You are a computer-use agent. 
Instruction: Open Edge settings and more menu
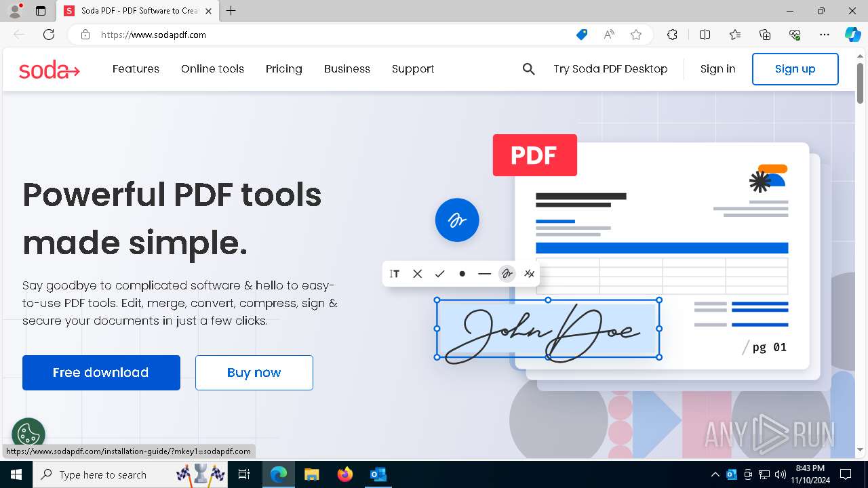[825, 35]
